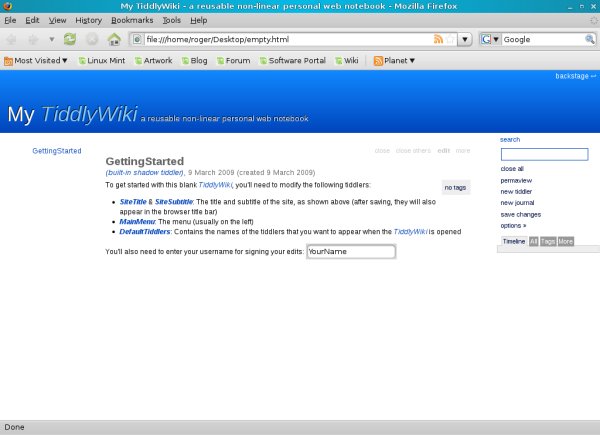600x435 pixels.
Task: Click the SiteTitle tiddler link
Action: click(133, 202)
